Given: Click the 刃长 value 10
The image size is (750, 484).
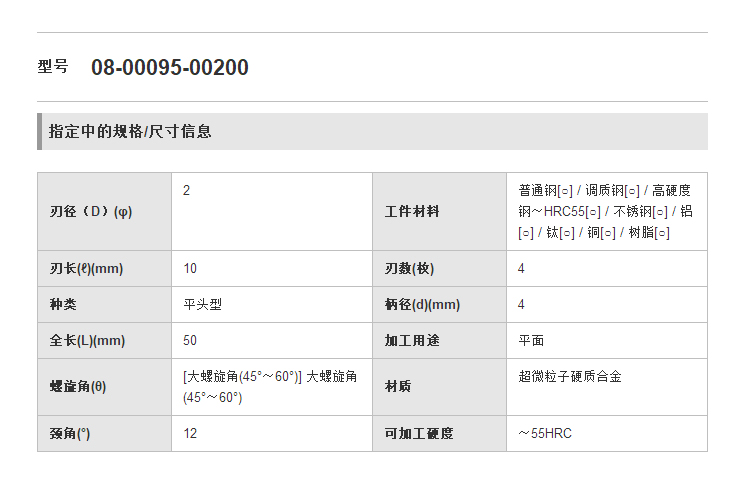Looking at the screenshot, I should click(190, 268).
